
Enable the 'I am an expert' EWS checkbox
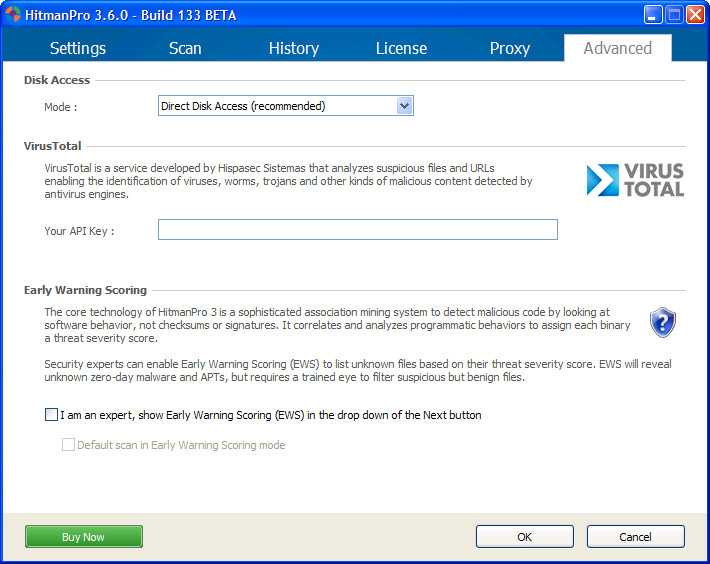[x=52, y=415]
